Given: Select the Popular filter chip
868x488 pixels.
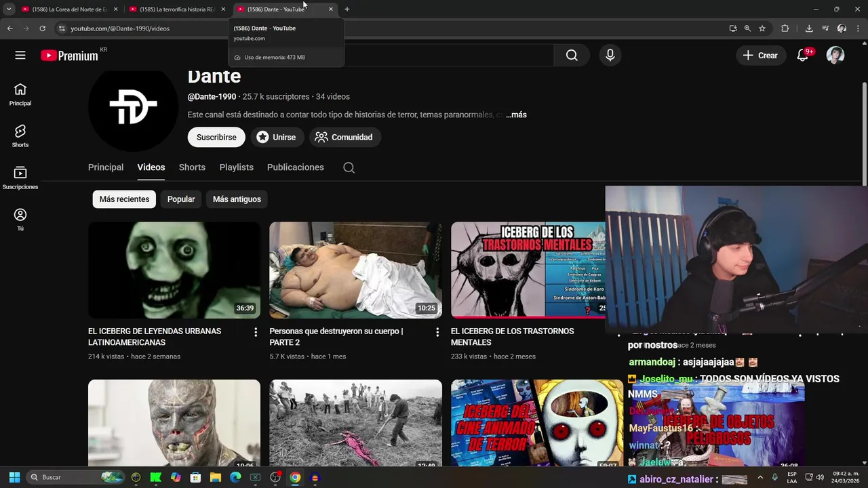Looking at the screenshot, I should click(181, 199).
